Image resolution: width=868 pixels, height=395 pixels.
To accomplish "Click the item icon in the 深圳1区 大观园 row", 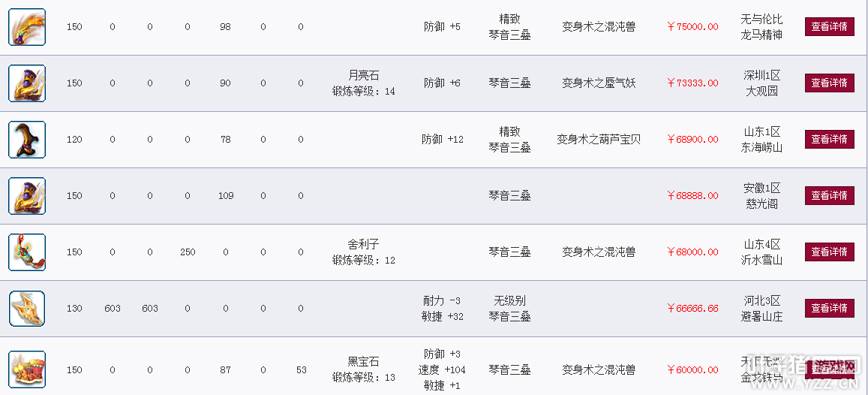I will [x=27, y=83].
